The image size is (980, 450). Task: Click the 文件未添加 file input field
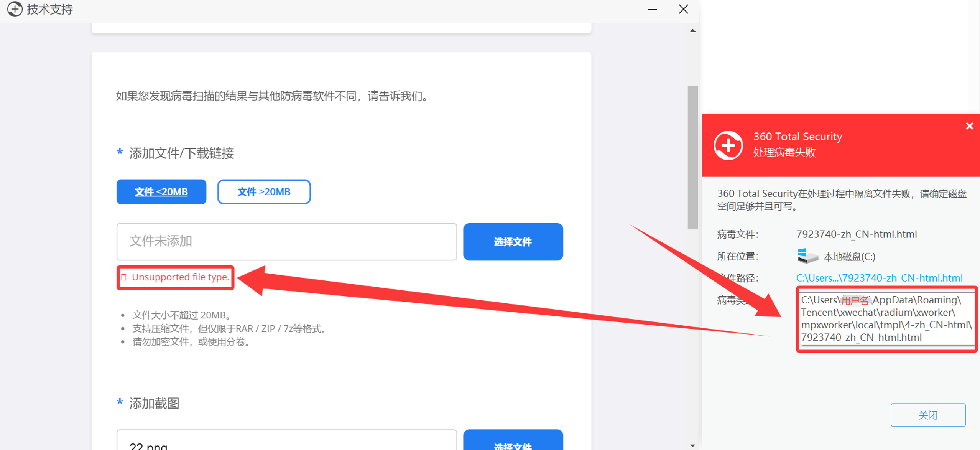click(286, 242)
